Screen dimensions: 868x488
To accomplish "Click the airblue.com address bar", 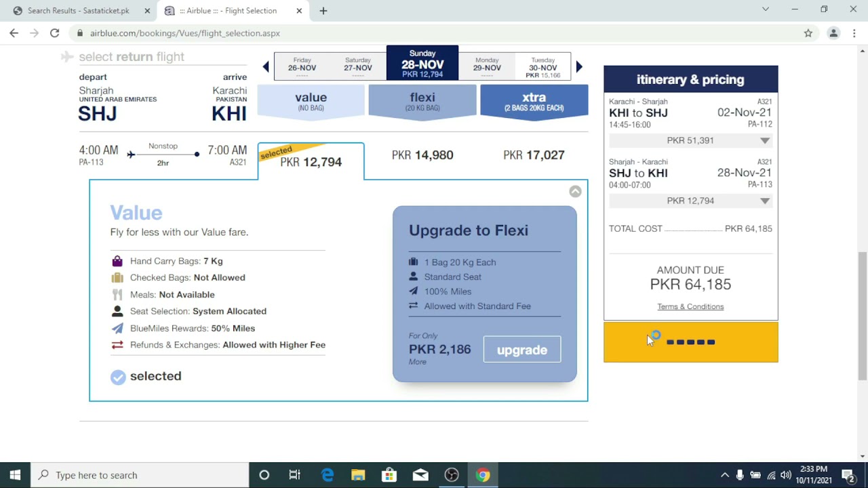I will [434, 33].
